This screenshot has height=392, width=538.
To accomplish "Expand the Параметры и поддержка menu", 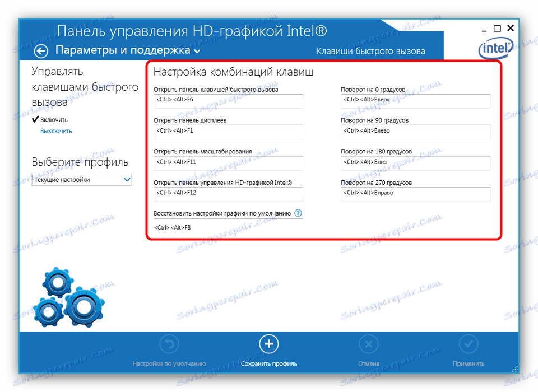I will [128, 50].
